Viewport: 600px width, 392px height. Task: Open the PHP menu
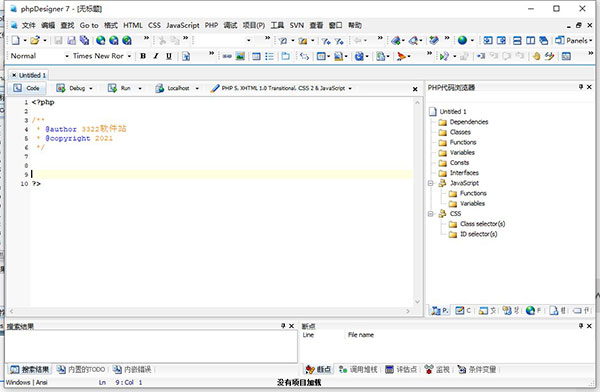point(211,25)
